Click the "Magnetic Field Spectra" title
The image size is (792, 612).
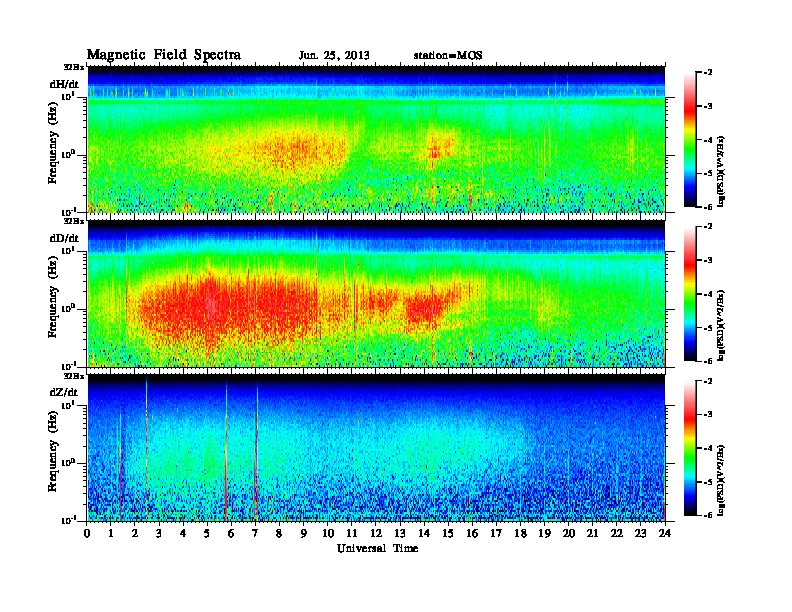click(164, 55)
